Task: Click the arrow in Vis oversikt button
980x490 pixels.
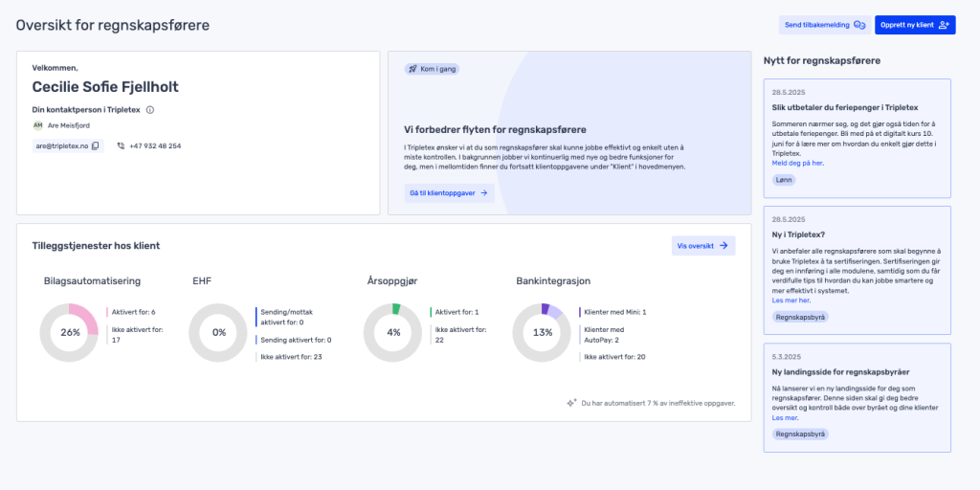Action: pyautogui.click(x=724, y=246)
